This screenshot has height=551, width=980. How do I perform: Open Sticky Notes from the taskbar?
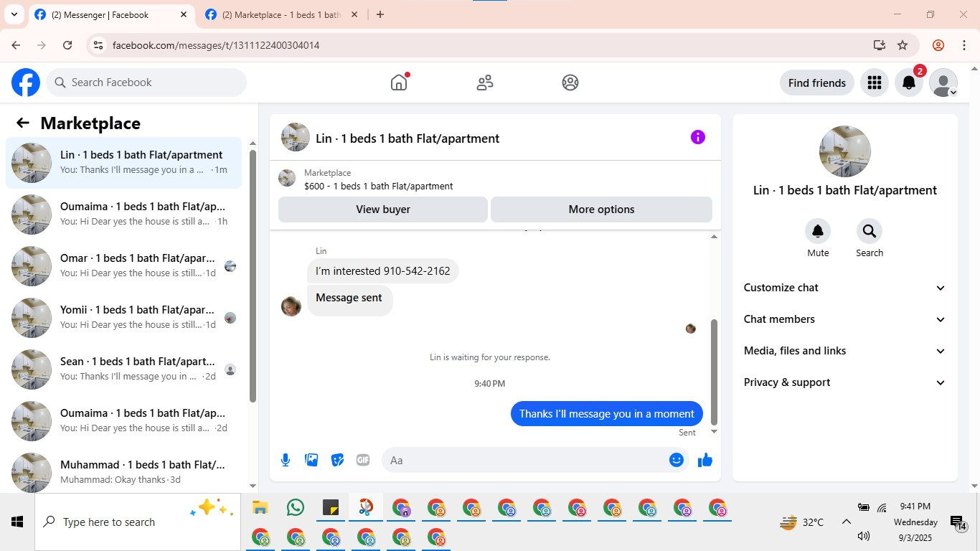click(330, 508)
